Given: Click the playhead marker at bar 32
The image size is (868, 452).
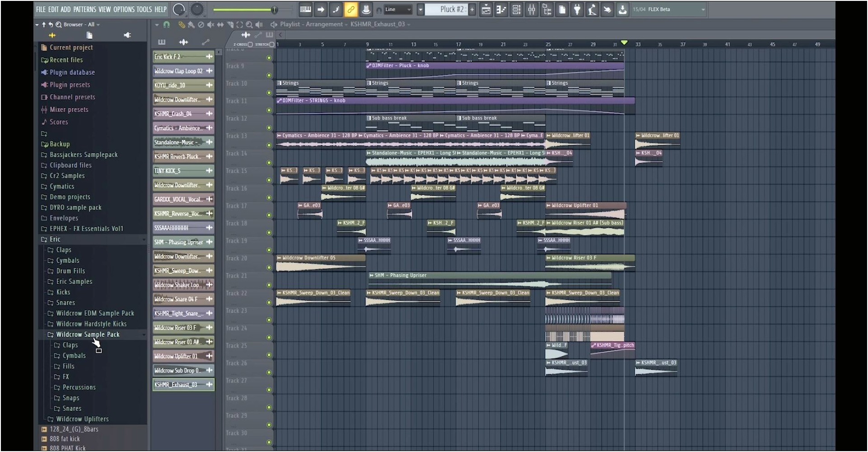Looking at the screenshot, I should click(x=624, y=42).
